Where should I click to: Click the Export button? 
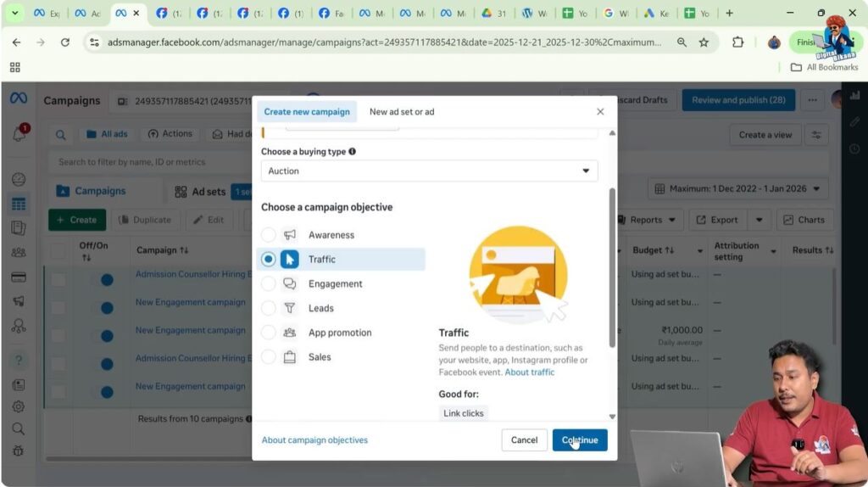coord(717,220)
